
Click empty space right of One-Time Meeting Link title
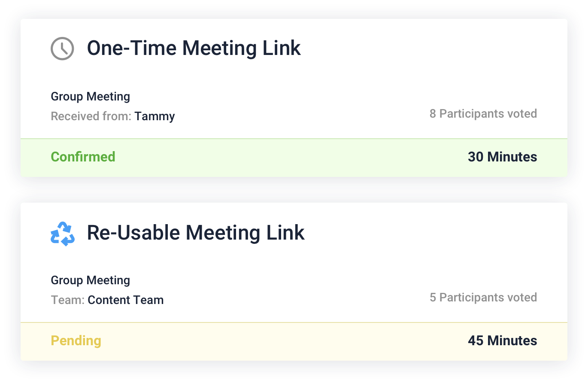pyautogui.click(x=429, y=48)
